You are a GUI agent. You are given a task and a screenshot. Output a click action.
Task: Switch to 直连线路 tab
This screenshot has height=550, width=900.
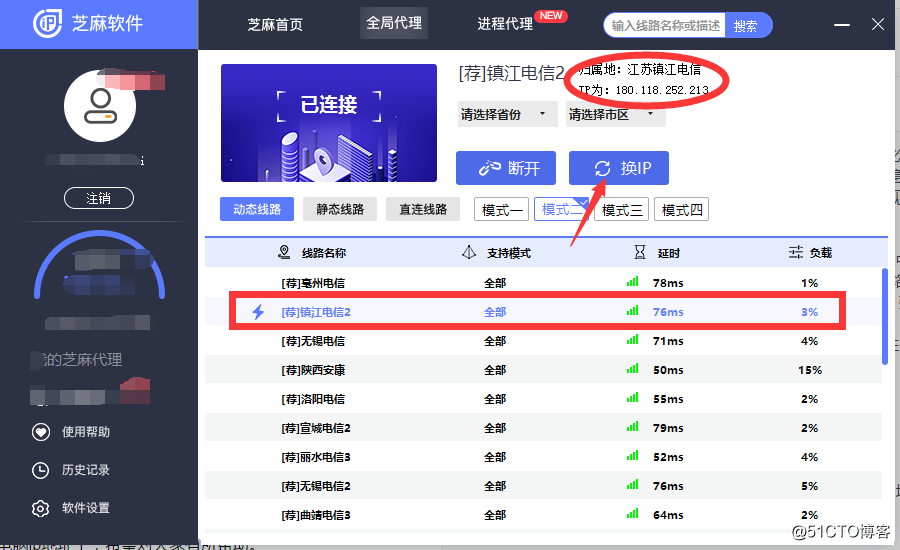(x=423, y=209)
